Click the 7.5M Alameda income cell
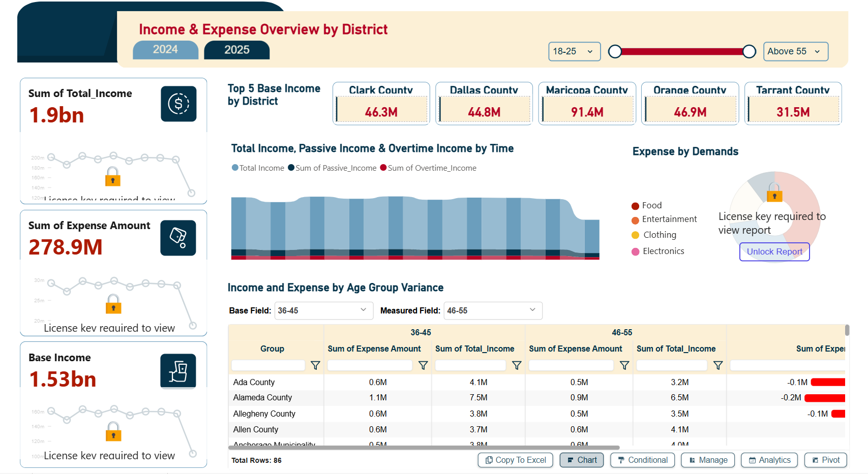Viewport: 868px width, 474px height. pyautogui.click(x=478, y=398)
